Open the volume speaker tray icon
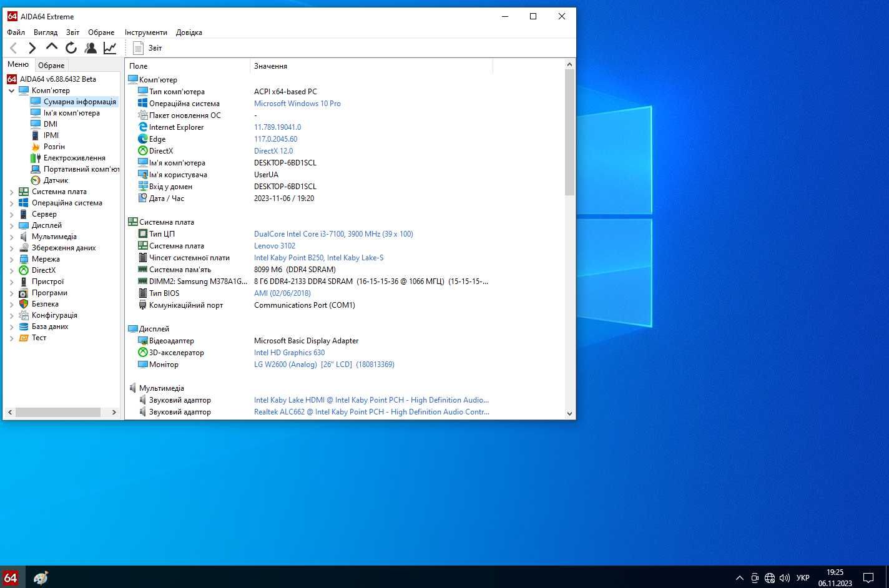The height and width of the screenshot is (588, 889). pyautogui.click(x=785, y=578)
